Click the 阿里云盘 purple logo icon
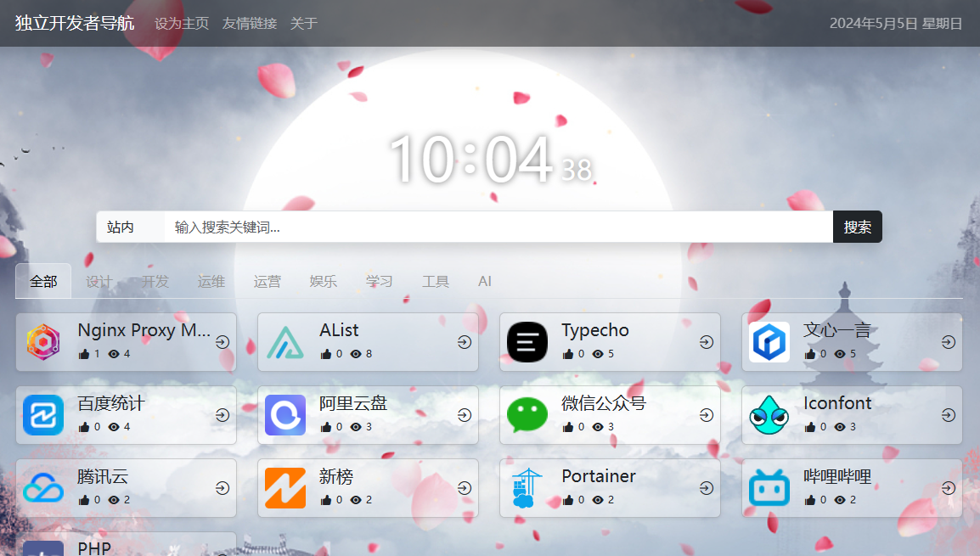Viewport: 980px width, 556px height. [x=285, y=415]
